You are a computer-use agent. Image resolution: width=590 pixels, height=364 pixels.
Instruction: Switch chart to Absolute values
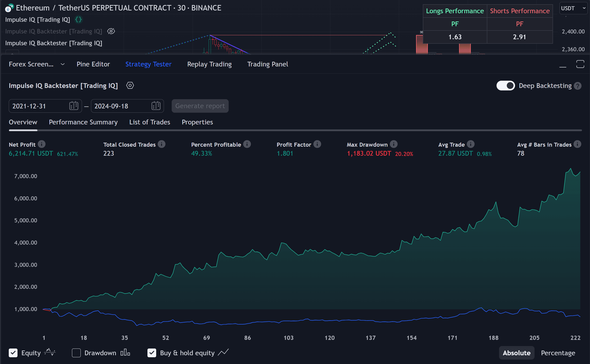pyautogui.click(x=517, y=353)
